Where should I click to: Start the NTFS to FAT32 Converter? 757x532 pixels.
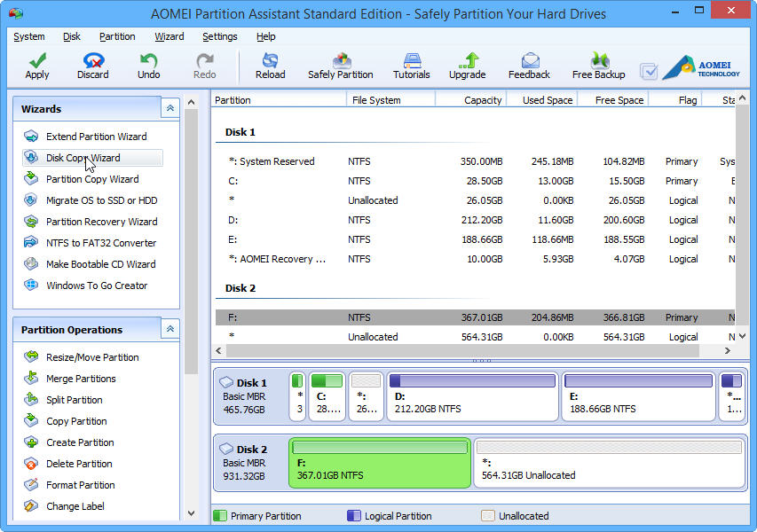[100, 243]
